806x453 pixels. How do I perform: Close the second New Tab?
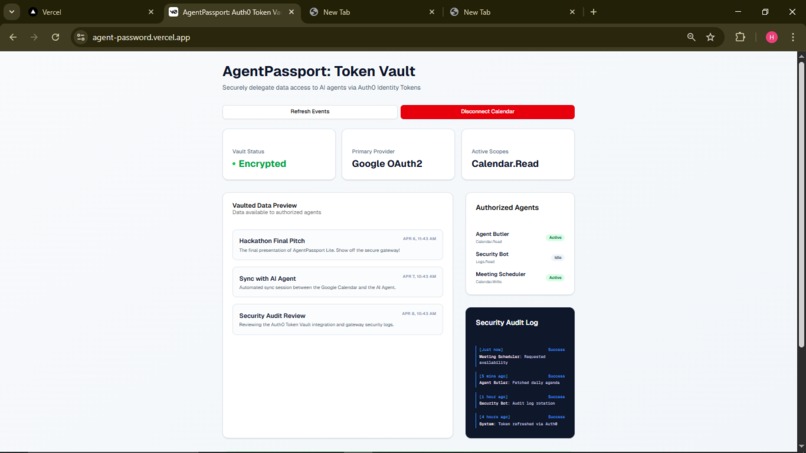(x=572, y=12)
